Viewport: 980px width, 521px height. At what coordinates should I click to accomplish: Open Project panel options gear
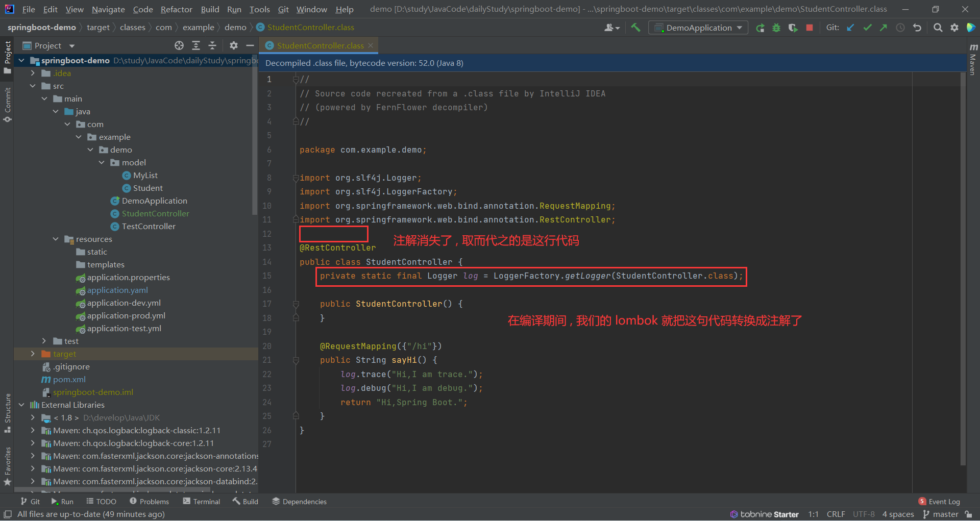(234, 45)
